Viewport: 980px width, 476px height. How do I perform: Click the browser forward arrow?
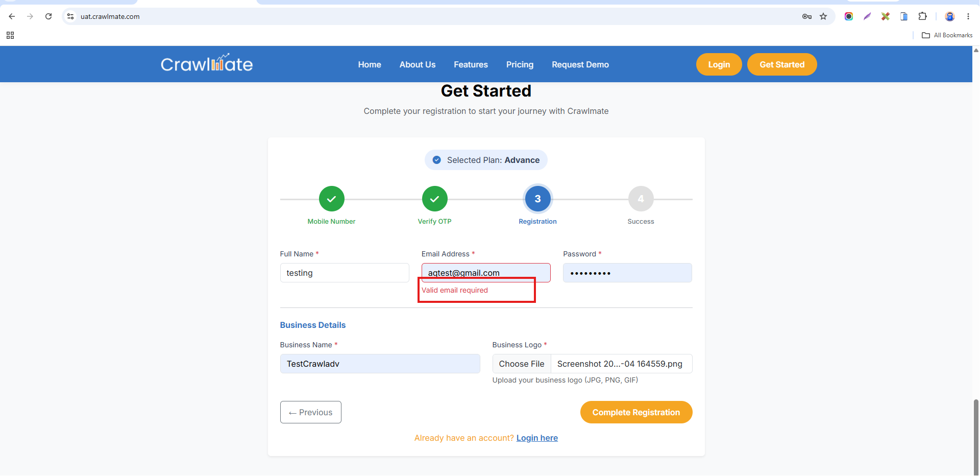30,16
